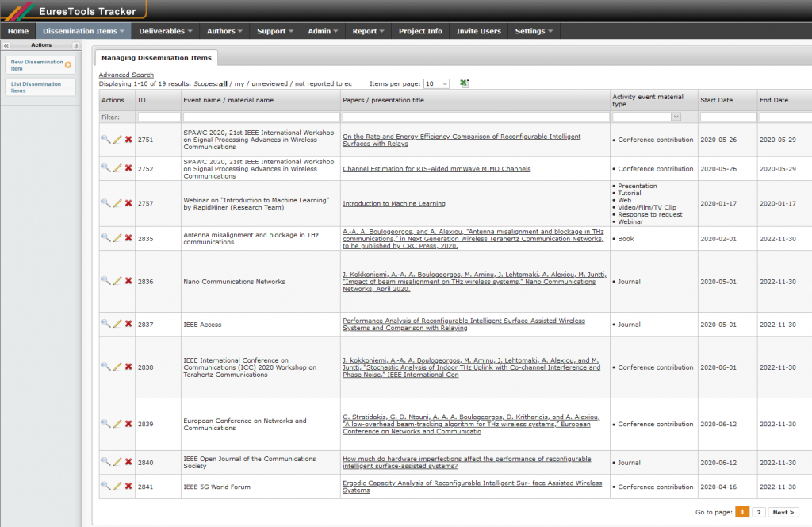Viewport: 812px width, 527px height.
Task: Export results using the Excel icon
Action: click(x=463, y=83)
